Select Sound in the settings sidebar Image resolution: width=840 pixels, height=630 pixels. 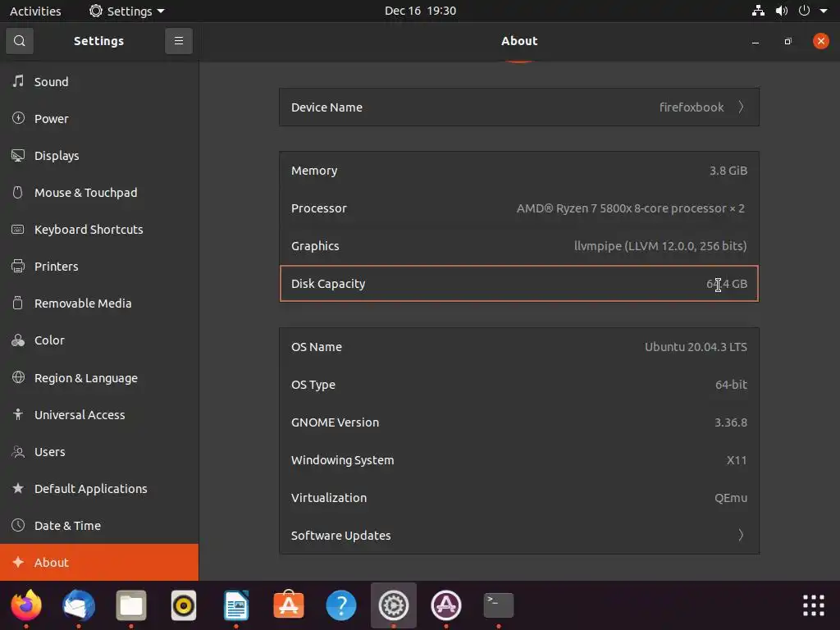pyautogui.click(x=99, y=81)
